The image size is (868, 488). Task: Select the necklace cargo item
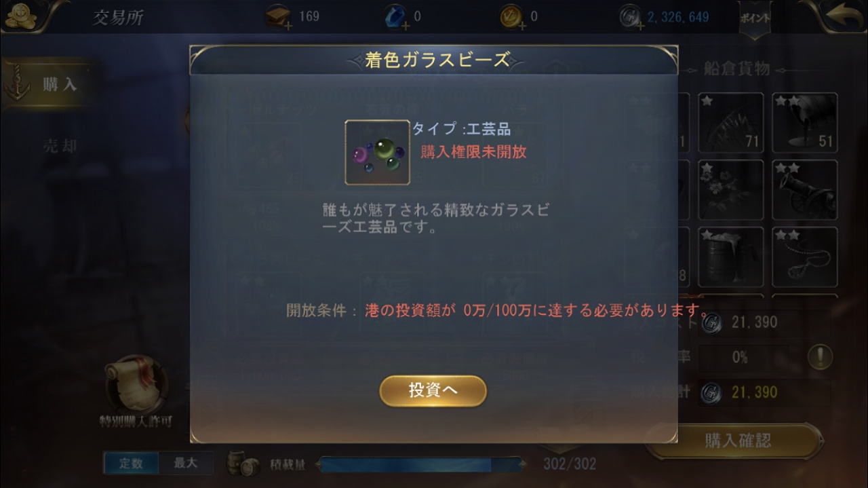point(804,257)
